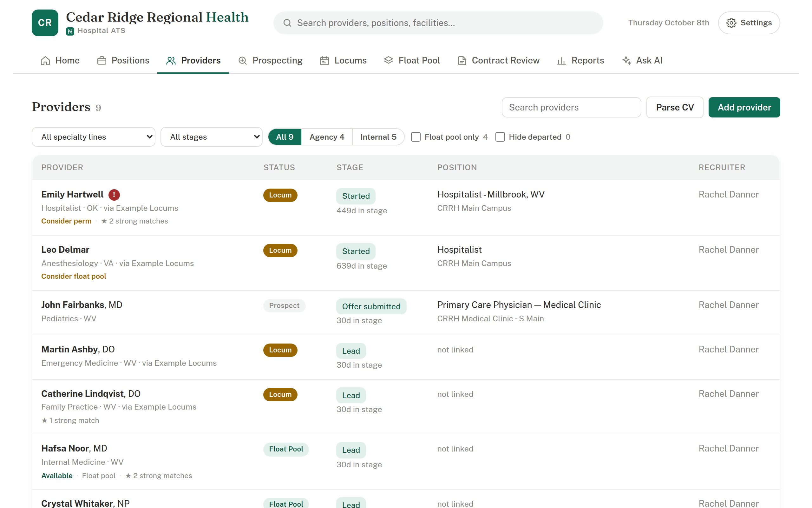The width and height of the screenshot is (812, 508).
Task: Click the Contract Review document icon
Action: click(462, 60)
